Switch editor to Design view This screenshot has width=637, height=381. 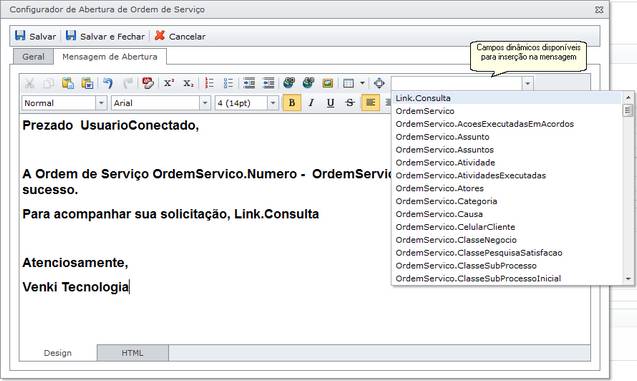click(58, 353)
